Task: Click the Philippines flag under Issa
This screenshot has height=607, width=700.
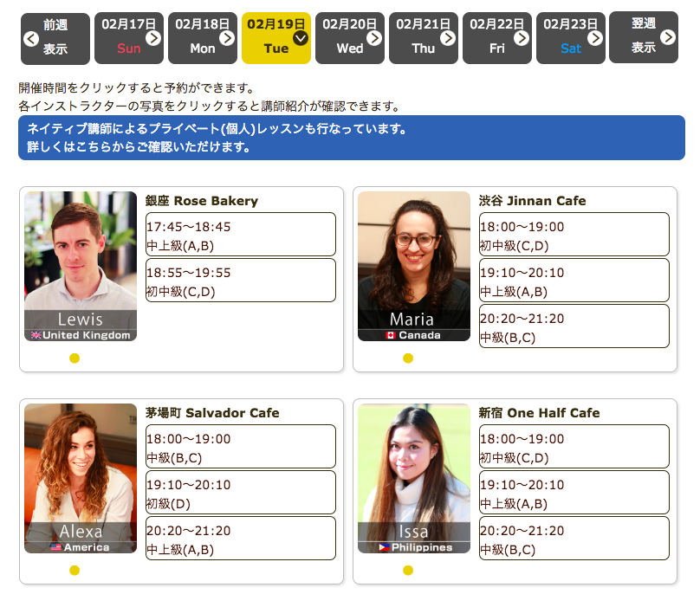Action: click(x=384, y=547)
